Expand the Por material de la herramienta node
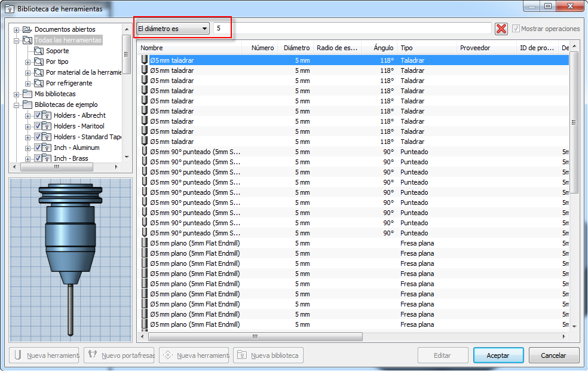Viewport: 588px width, 371px height. (27, 73)
